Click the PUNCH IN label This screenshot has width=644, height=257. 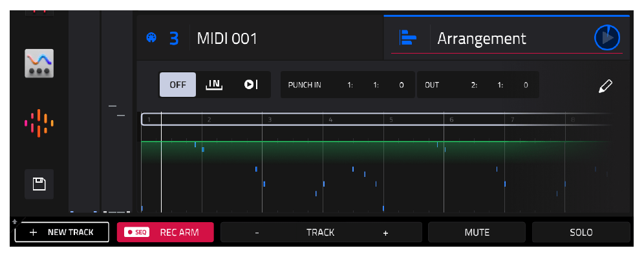[305, 85]
